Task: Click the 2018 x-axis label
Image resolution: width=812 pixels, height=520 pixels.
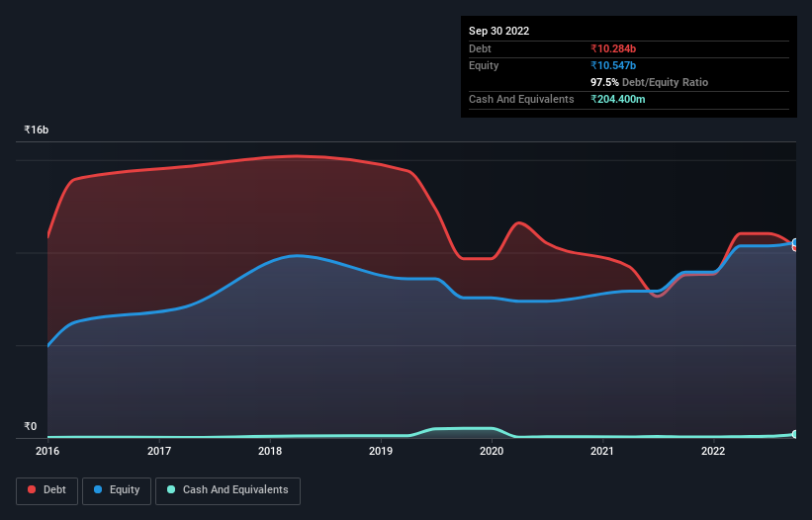Action: tap(270, 451)
